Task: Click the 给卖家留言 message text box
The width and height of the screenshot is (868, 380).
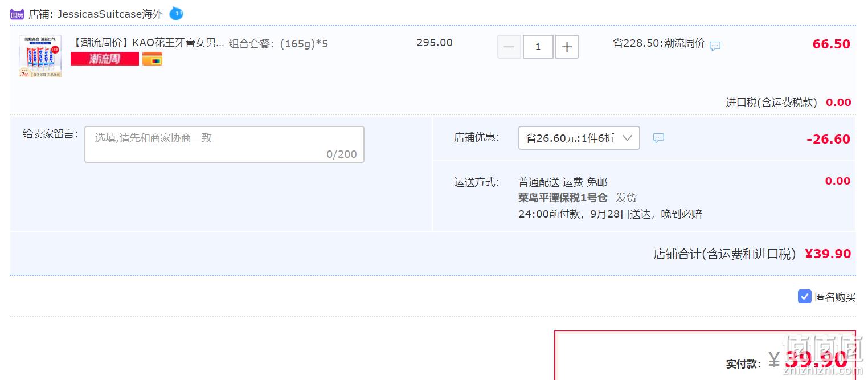Action: pos(224,144)
